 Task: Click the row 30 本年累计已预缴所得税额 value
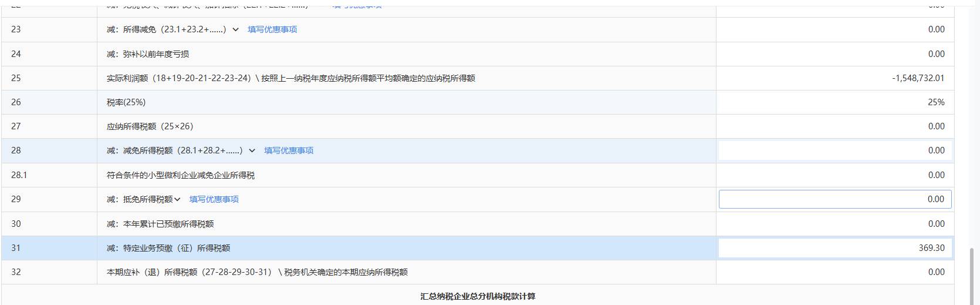[x=936, y=224]
